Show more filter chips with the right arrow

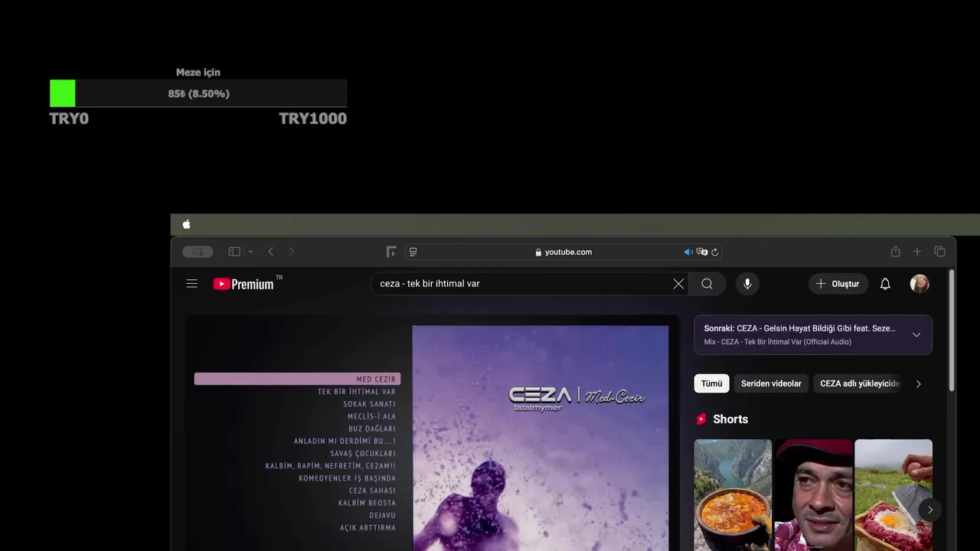tap(919, 383)
